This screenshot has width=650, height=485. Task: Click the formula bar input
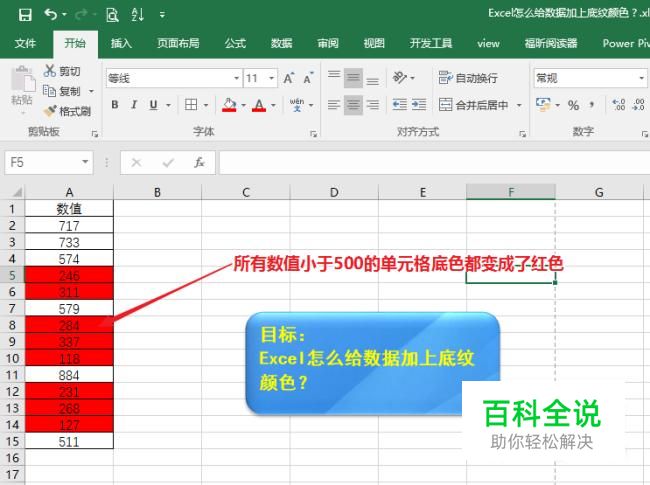coord(434,162)
